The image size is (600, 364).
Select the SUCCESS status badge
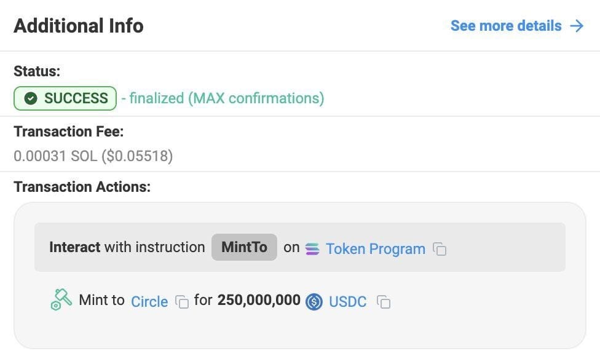(65, 98)
